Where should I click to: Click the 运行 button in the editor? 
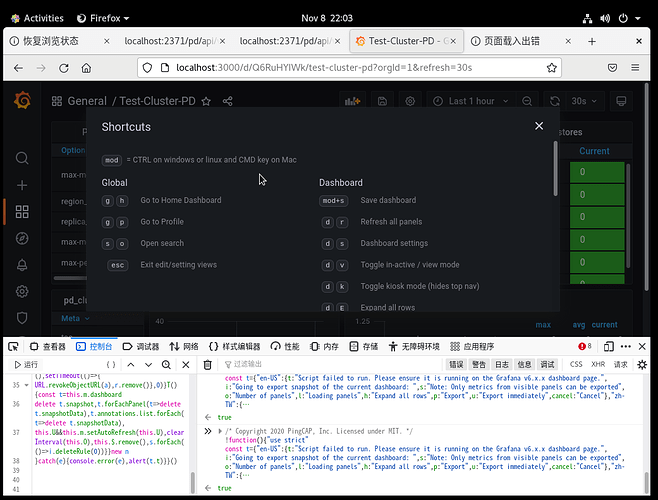click(24, 365)
